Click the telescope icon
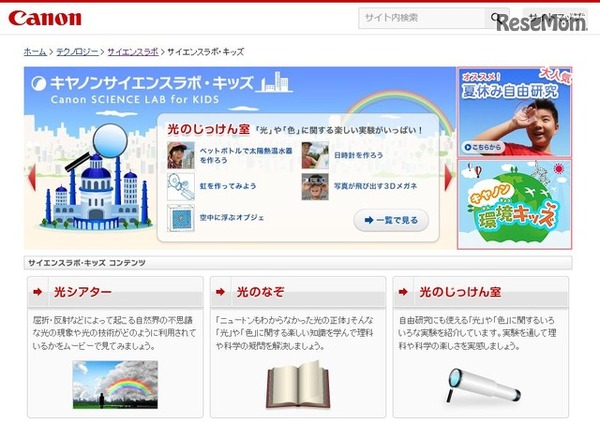 pyautogui.click(x=484, y=385)
